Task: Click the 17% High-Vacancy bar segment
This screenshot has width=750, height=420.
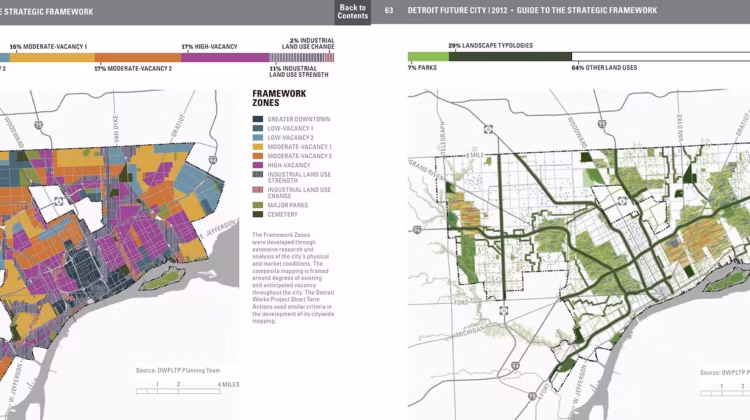Action: tap(224, 58)
